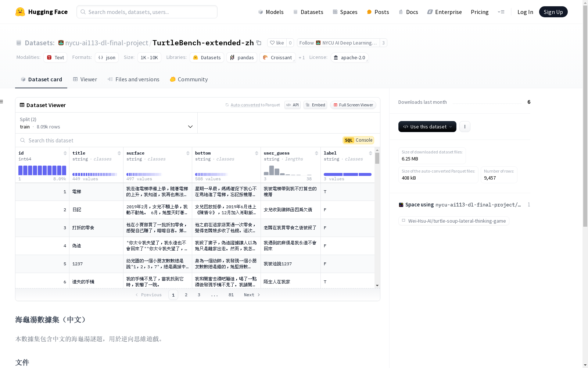Switch to the Dataset card tab
The width and height of the screenshot is (588, 368).
41,79
